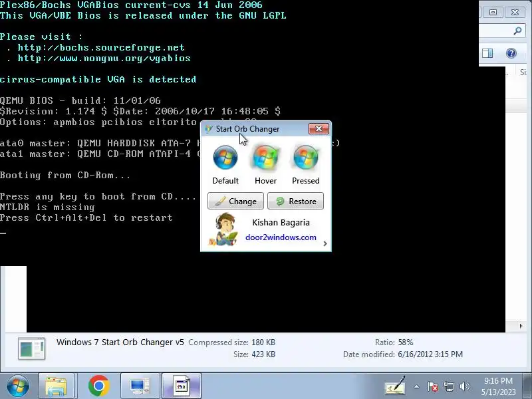Click 'Booting from CD-Rom...' line in QEMU
532x399 pixels.
(x=65, y=175)
